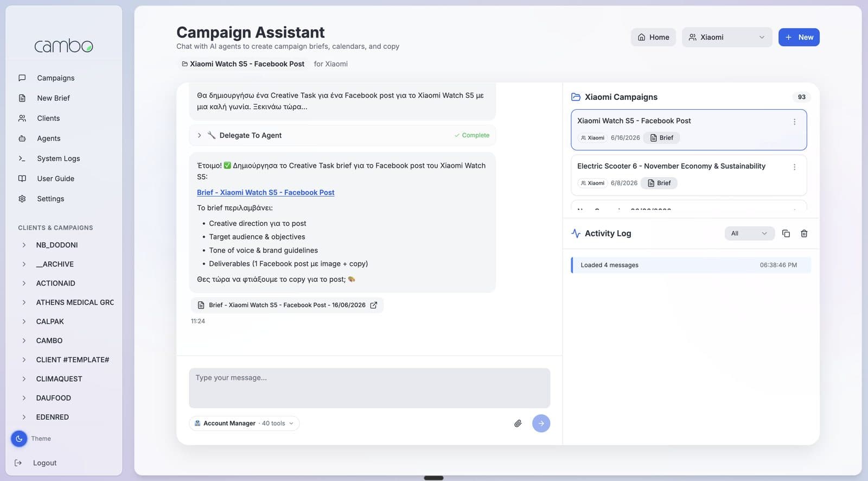Copy the activity log
This screenshot has width=868, height=481.
786,233
